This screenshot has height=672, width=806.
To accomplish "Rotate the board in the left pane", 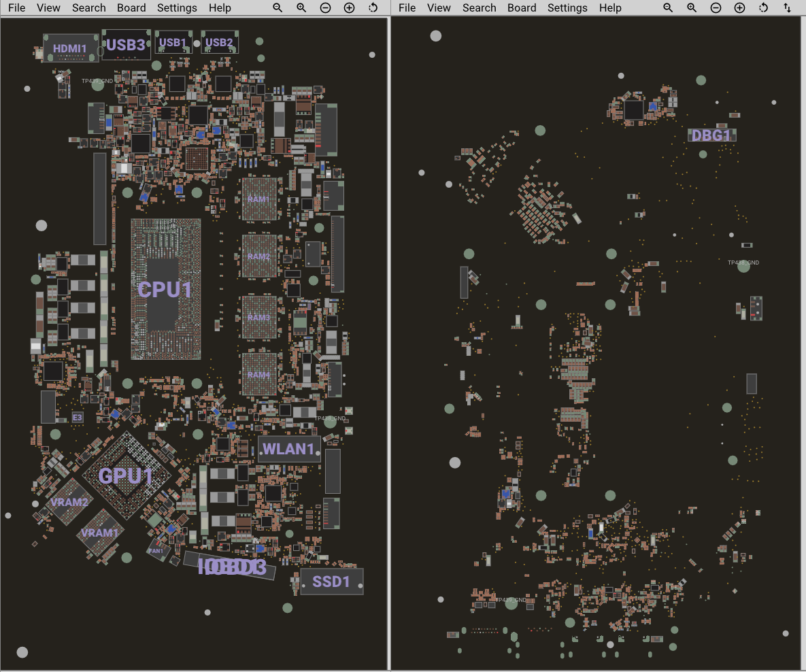I will point(373,7).
